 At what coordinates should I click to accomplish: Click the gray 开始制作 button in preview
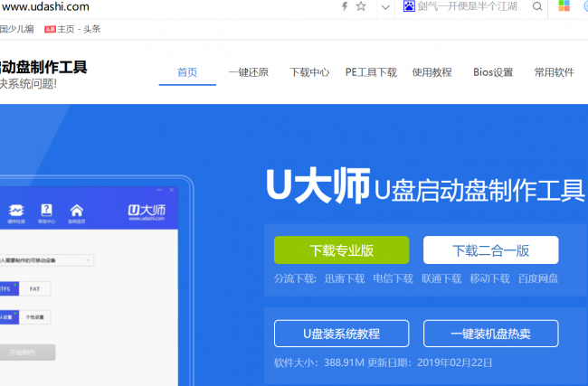pos(27,353)
